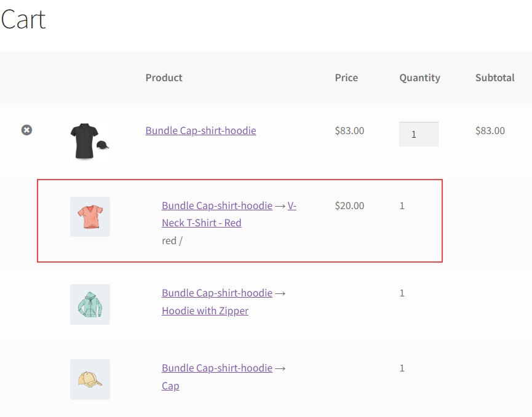Open the main Bundle Cap-shirt-hoodie product link
The width and height of the screenshot is (532, 417).
200,130
